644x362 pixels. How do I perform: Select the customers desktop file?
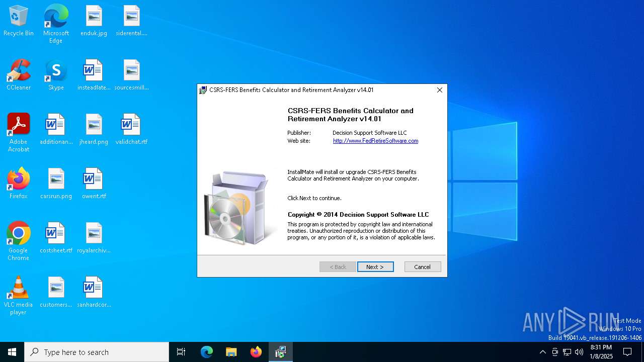(x=56, y=293)
